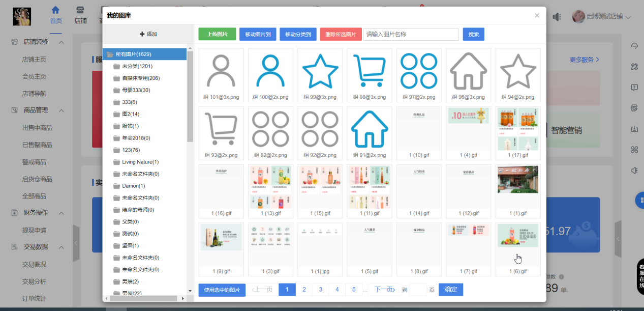The width and height of the screenshot is (644, 311).
Task: Open the 未分类(1201) folder
Action: click(x=137, y=66)
